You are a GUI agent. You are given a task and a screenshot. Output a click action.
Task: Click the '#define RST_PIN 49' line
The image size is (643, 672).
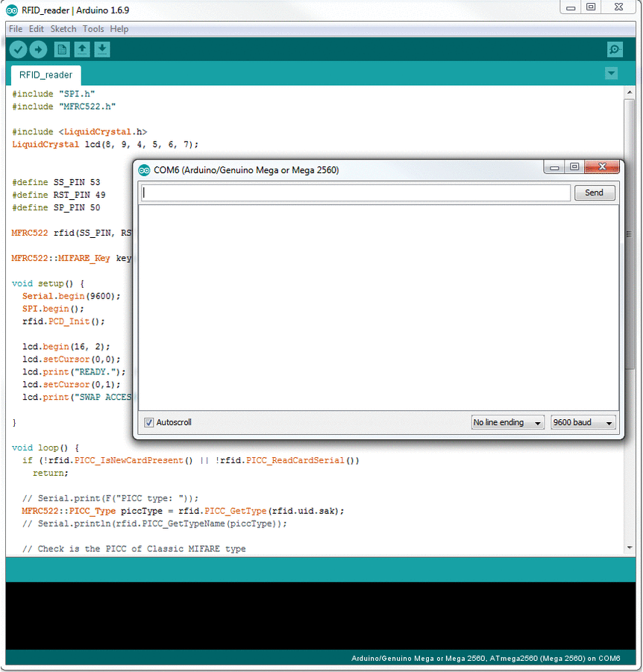59,195
